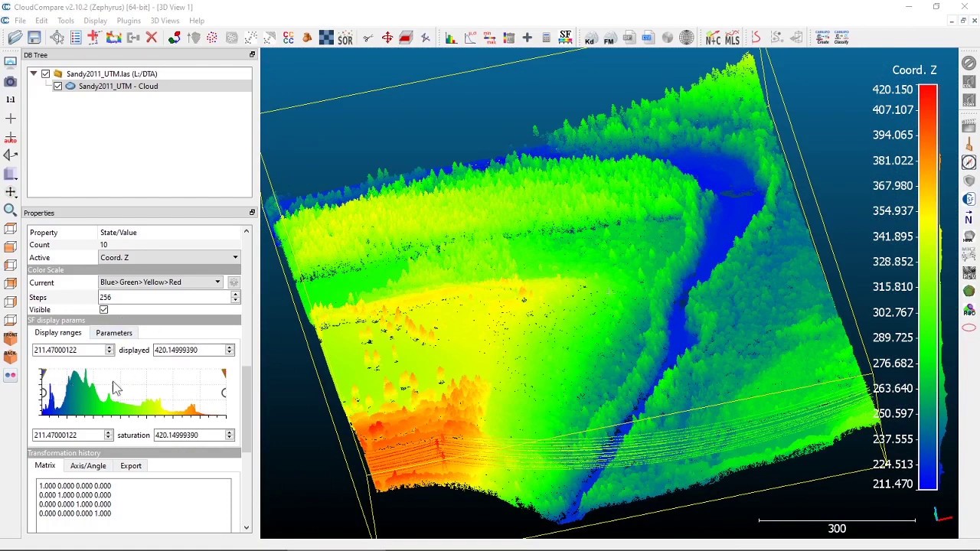The height and width of the screenshot is (551, 980).
Task: Open the CANUPO Classify plugin
Action: (x=841, y=37)
